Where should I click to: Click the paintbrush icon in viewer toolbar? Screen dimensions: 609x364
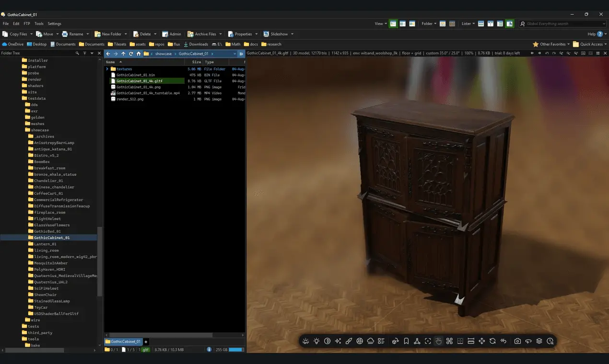pos(349,341)
